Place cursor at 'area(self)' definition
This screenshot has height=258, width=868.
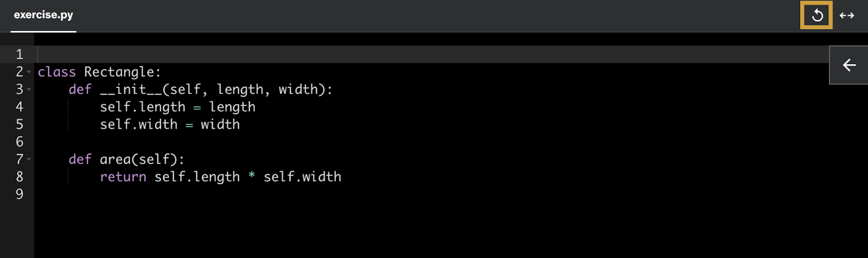(x=142, y=160)
